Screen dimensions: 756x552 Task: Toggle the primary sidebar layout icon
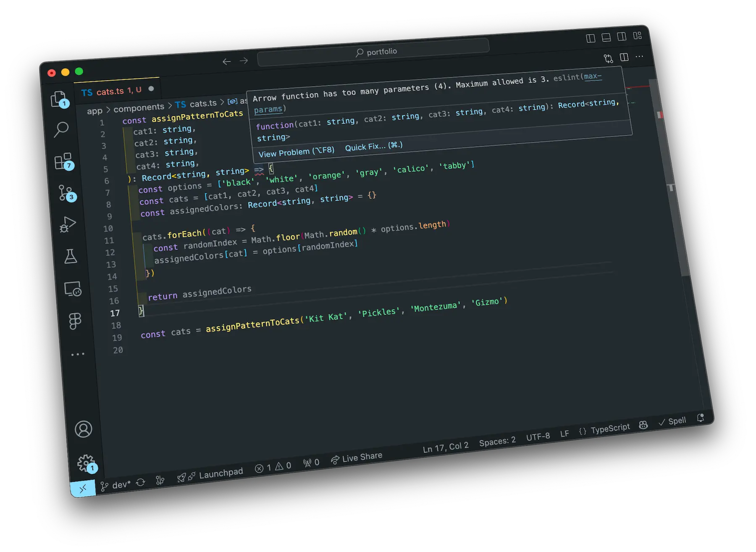click(x=590, y=37)
